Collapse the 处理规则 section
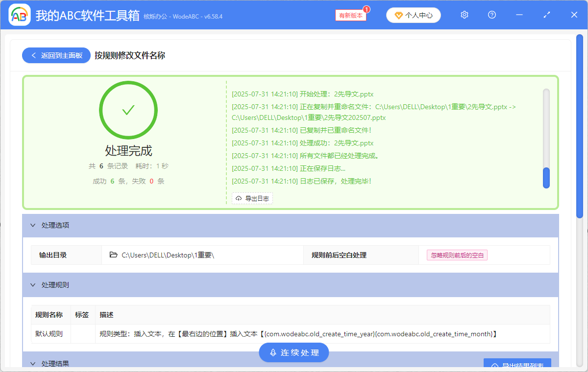 (33, 285)
